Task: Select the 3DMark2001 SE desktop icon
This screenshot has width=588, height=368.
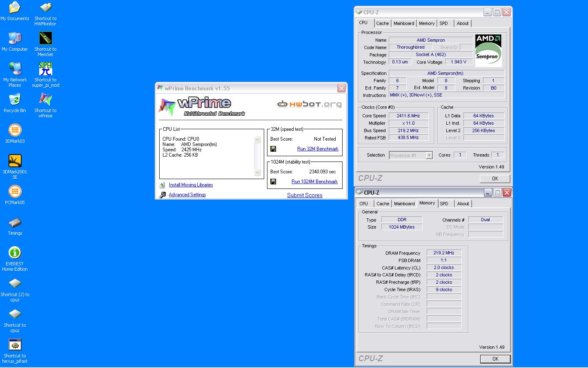Action: point(15,167)
